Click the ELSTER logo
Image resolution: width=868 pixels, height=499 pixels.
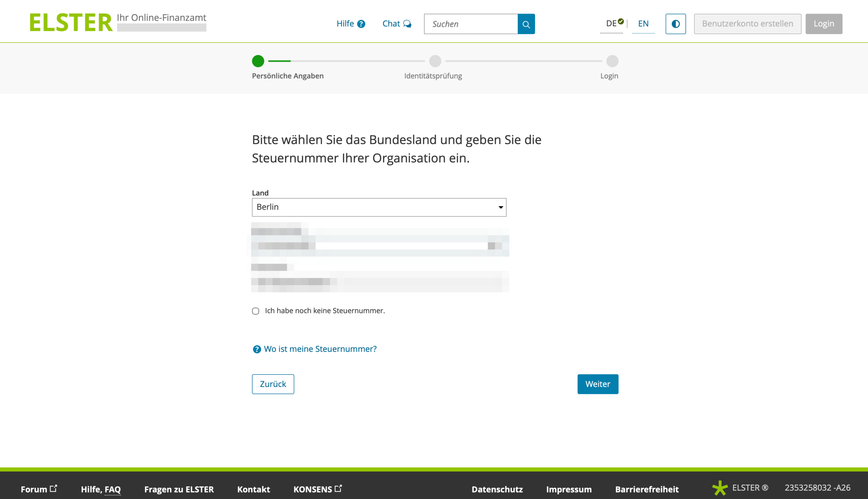pyautogui.click(x=71, y=23)
